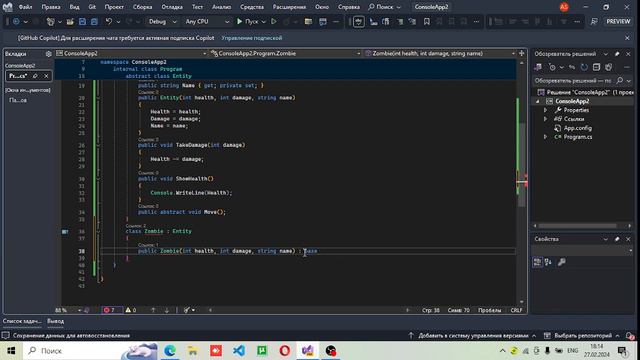The image size is (640, 360).
Task: Open the Правка menu
Action: (51, 7)
